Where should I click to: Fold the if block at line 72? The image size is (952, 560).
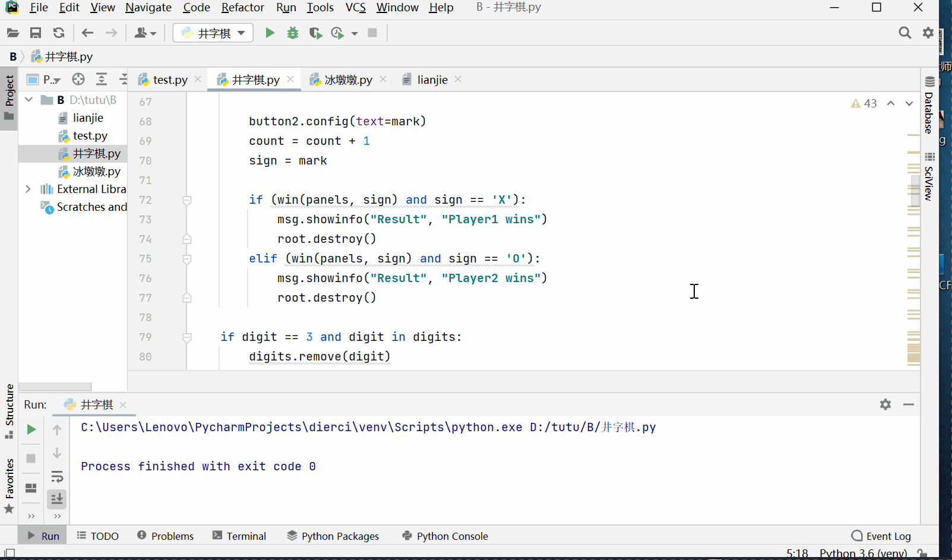coord(187,200)
